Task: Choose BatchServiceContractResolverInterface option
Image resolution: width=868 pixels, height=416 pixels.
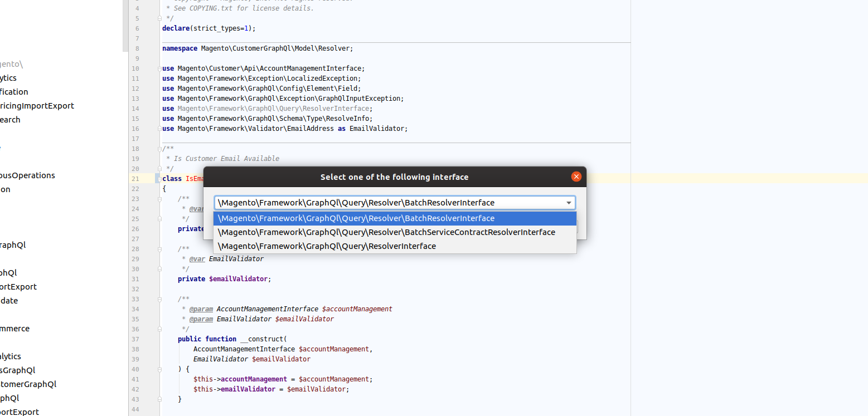Action: coord(395,232)
